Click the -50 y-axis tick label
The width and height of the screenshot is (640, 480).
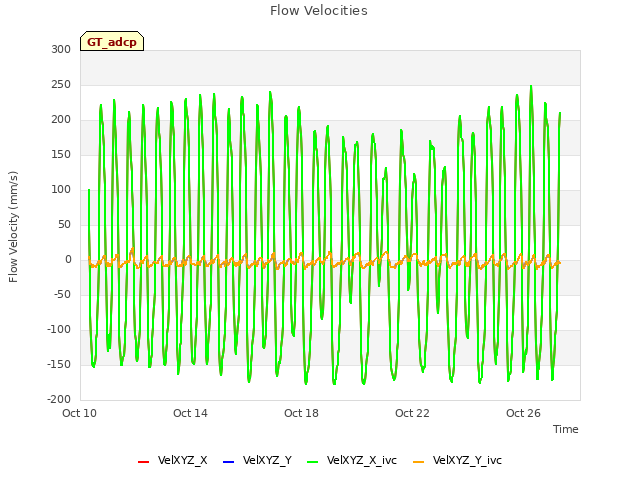62,295
